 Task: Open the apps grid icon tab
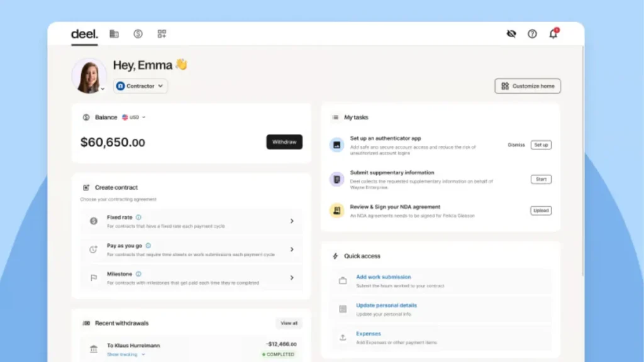[162, 34]
